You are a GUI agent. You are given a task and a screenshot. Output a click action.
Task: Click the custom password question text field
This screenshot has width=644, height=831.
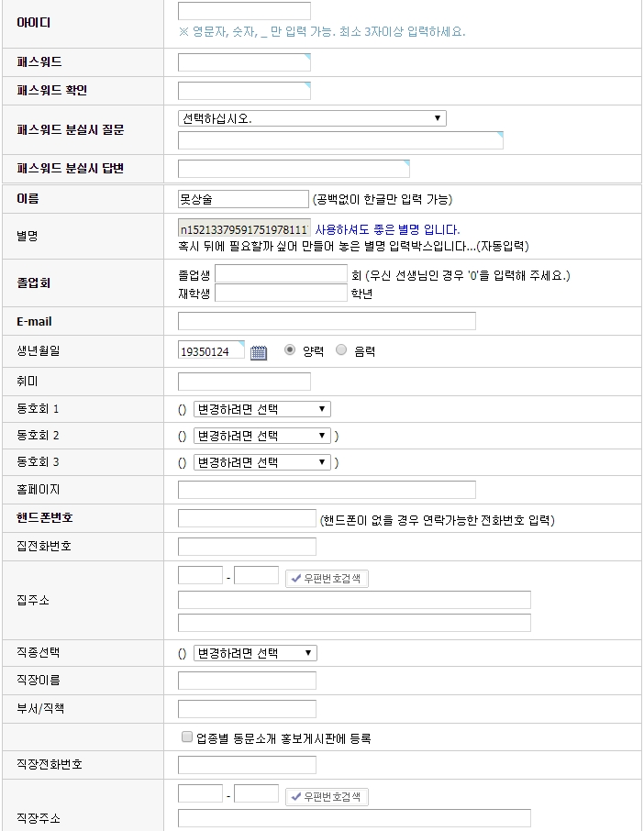tap(340, 140)
